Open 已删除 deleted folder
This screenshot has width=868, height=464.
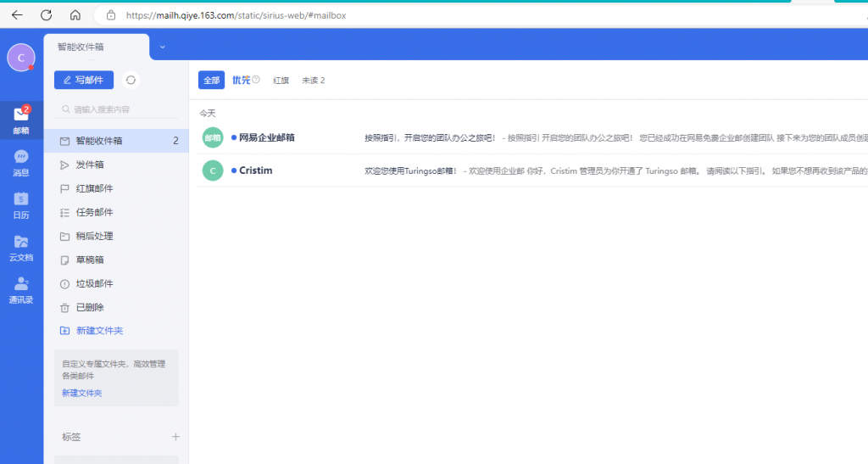116,307
